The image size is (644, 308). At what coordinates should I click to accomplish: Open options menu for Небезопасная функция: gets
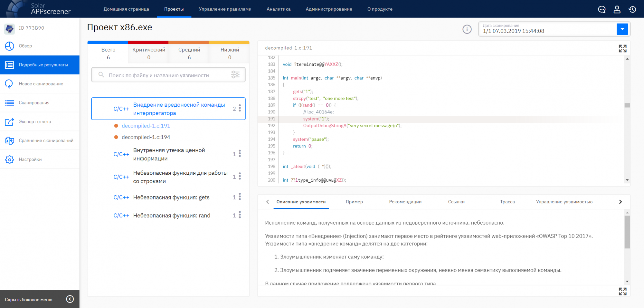click(x=240, y=197)
